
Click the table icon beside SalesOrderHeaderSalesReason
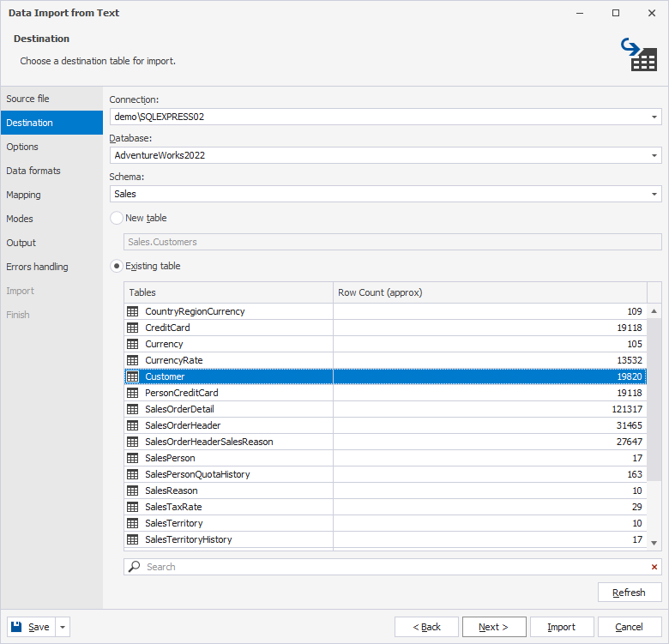coord(133,442)
